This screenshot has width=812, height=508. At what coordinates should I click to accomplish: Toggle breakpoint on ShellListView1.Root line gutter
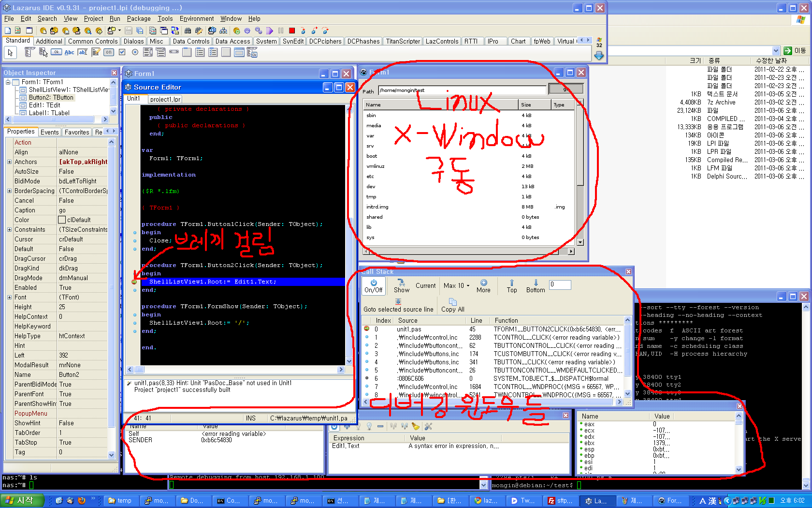[134, 282]
